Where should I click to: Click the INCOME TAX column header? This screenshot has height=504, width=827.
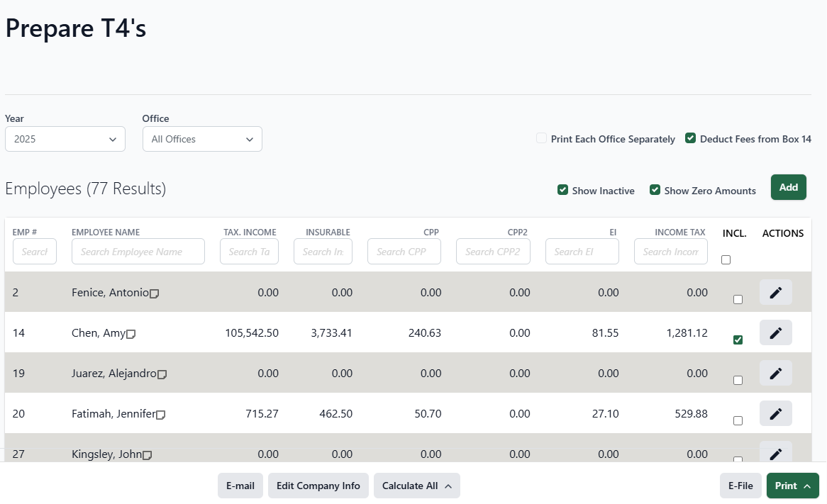click(x=680, y=232)
